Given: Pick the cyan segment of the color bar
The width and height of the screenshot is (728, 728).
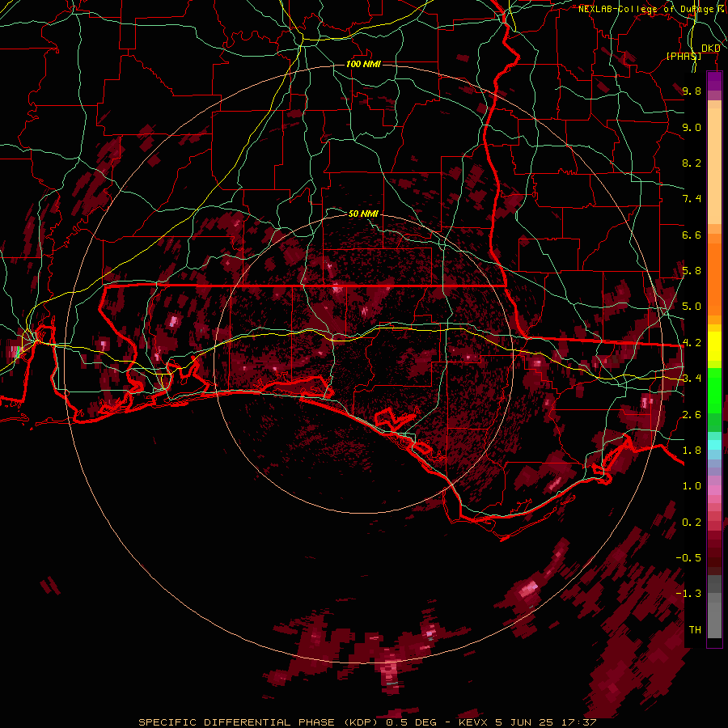Looking at the screenshot, I should (714, 444).
